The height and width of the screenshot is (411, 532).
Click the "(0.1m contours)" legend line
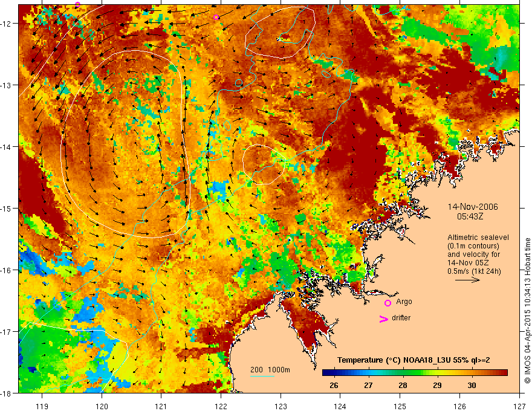473,246
